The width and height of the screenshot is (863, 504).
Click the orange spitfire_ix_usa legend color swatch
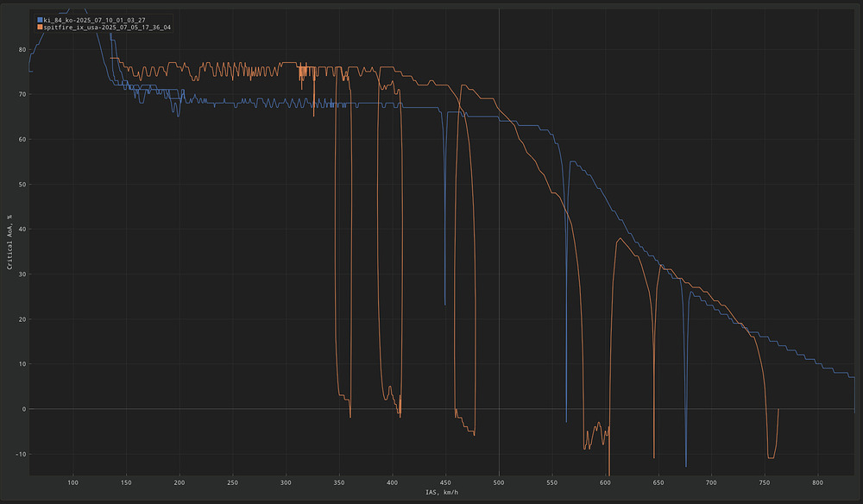pyautogui.click(x=40, y=28)
